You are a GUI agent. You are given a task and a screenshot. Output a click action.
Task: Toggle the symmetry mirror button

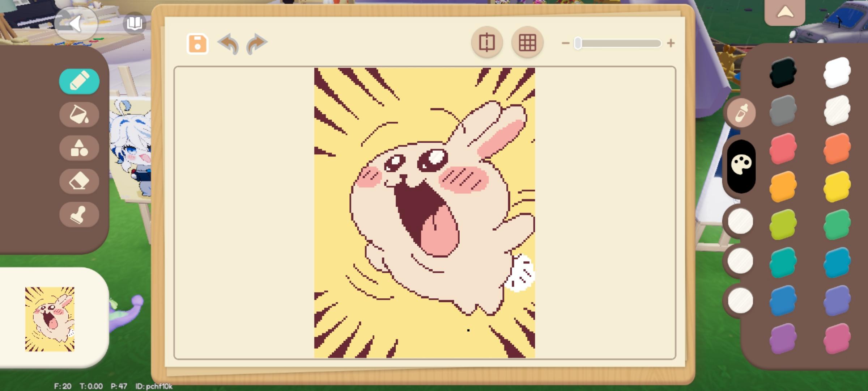[487, 43]
